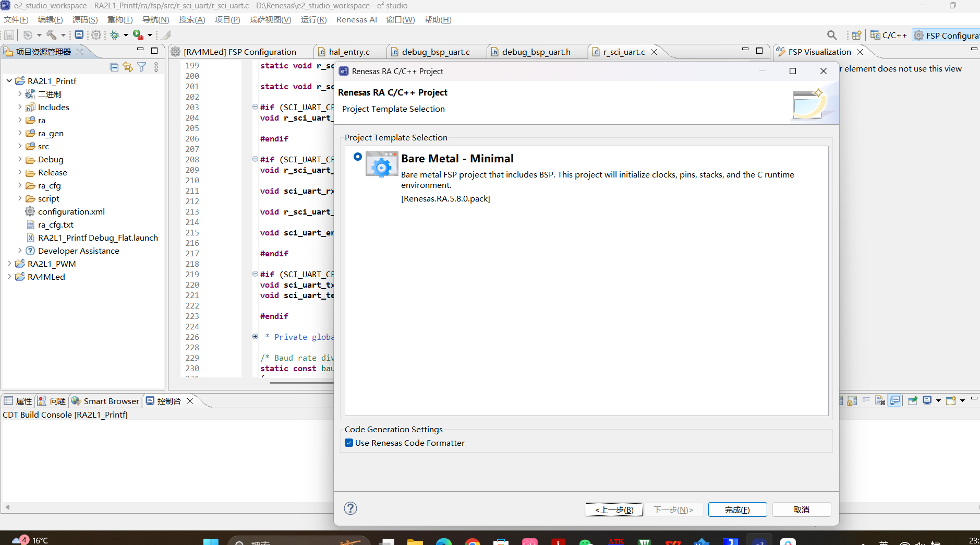
Task: Expand folded block at line 203
Action: pyautogui.click(x=255, y=106)
